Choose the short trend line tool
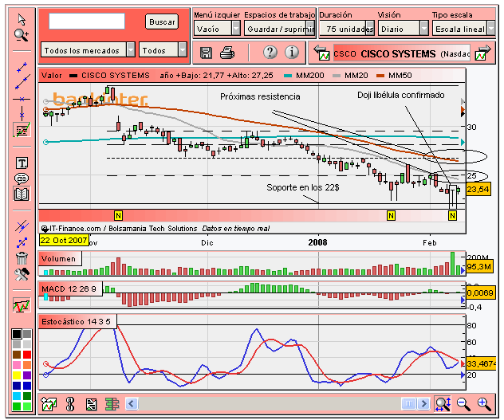This screenshot has height=420, width=504. (22, 67)
